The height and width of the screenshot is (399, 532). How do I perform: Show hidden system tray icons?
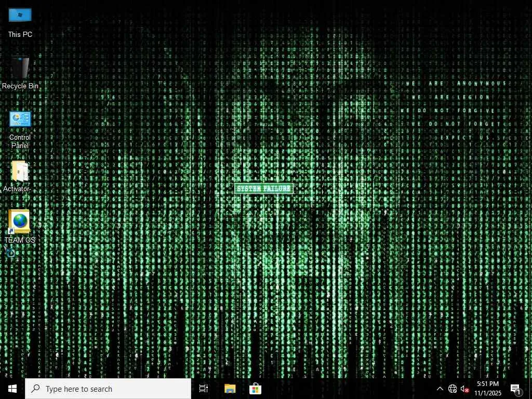440,389
